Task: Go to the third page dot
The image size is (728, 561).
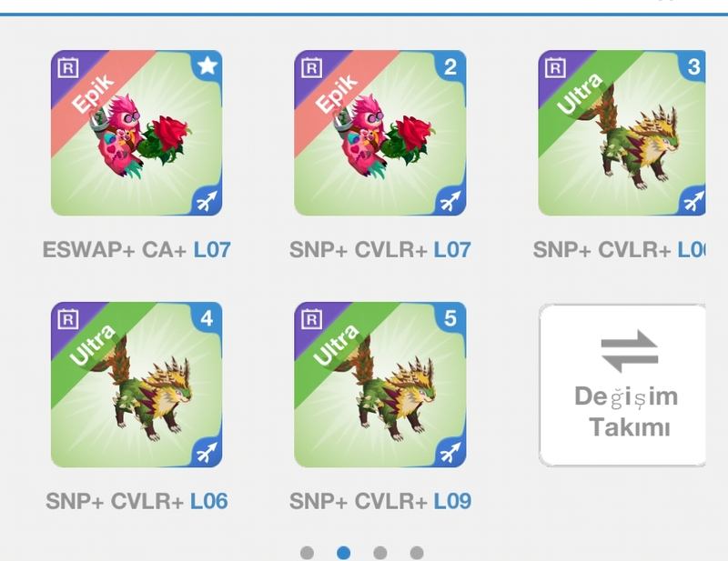Action: (x=380, y=553)
